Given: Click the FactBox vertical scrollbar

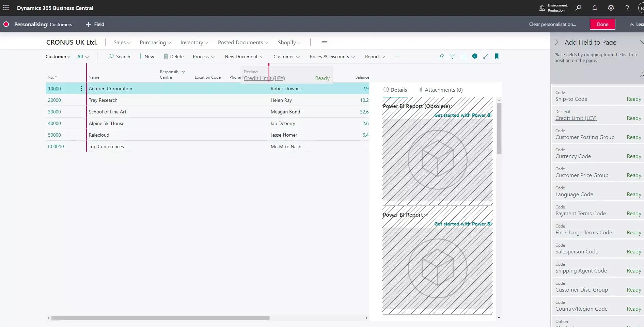Looking at the screenshot, I should pos(499,129).
